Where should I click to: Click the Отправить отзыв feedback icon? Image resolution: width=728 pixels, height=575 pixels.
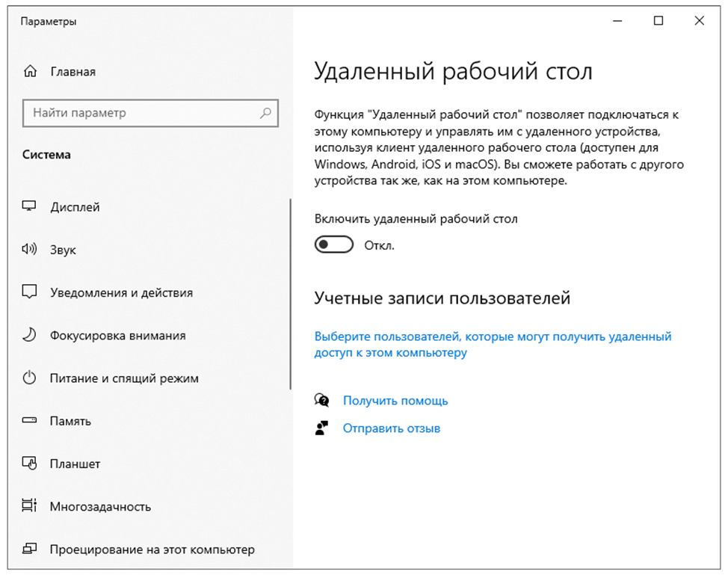click(x=322, y=428)
